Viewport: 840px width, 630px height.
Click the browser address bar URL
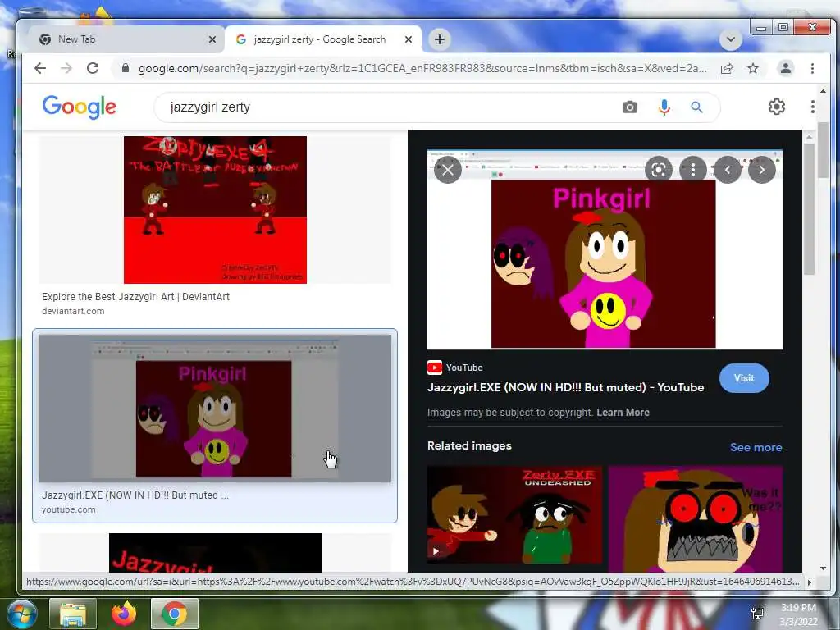tap(422, 69)
